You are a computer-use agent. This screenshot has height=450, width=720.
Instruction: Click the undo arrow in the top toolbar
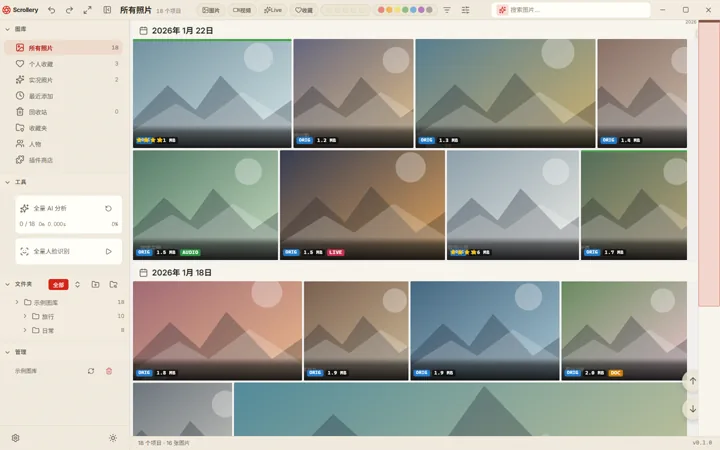pos(52,10)
